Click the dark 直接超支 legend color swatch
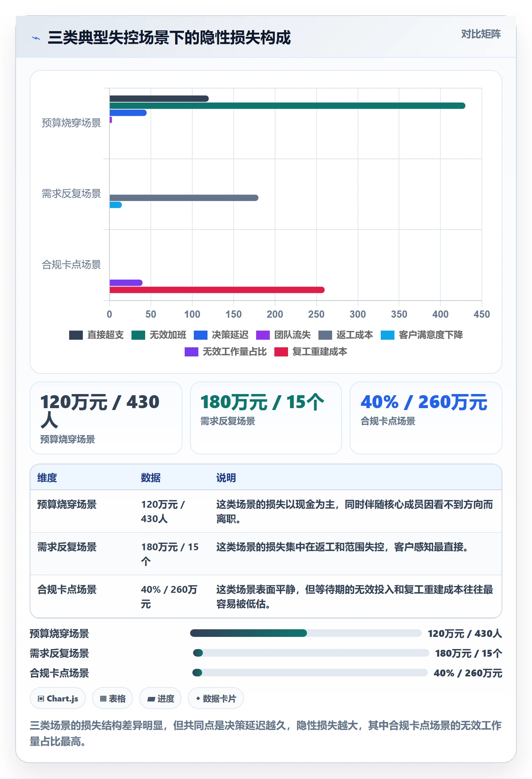The image size is (532, 779). [x=76, y=335]
